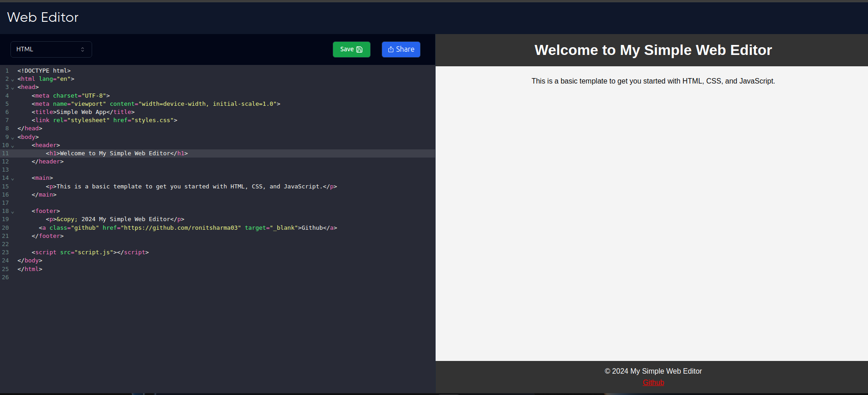Click the green Save button
Viewport: 868px width, 395px height.
click(x=352, y=49)
